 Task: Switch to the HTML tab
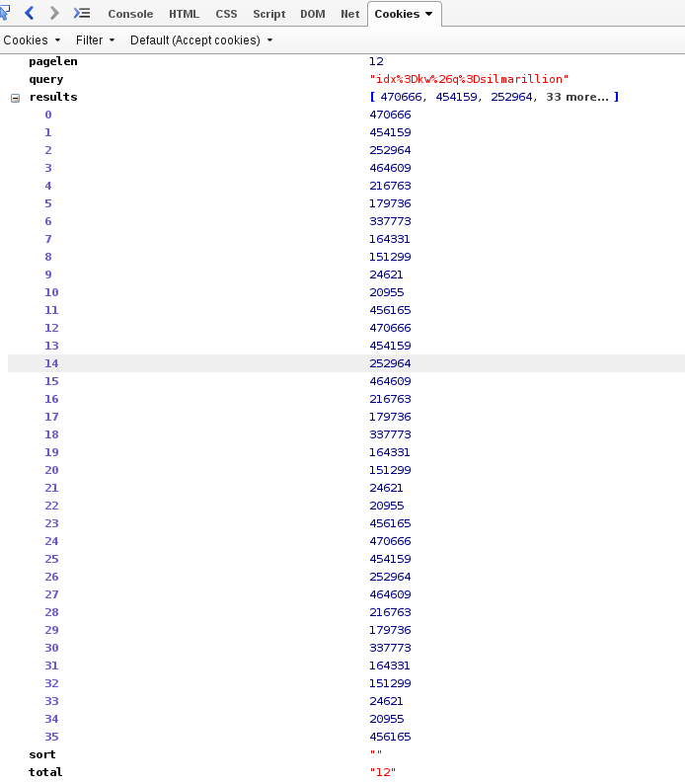point(184,14)
